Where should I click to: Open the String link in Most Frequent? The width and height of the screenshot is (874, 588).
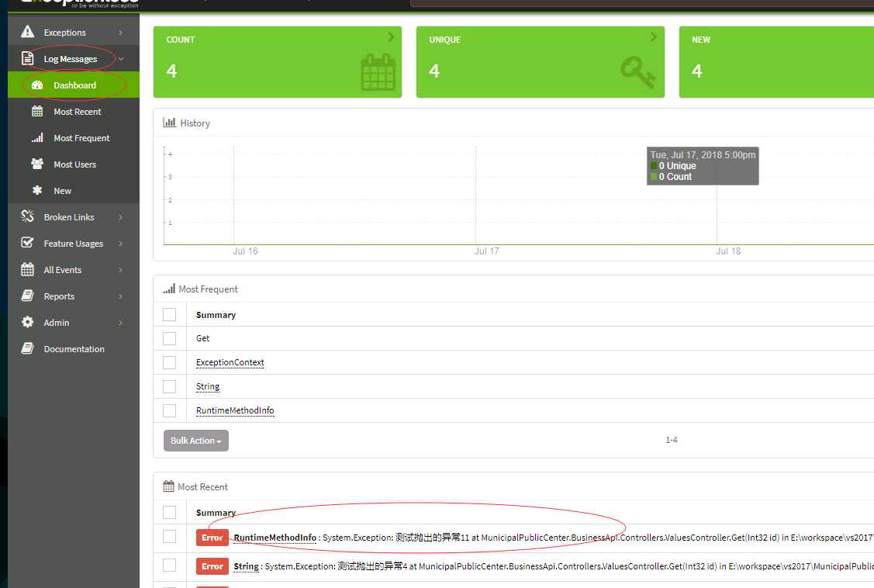[207, 386]
